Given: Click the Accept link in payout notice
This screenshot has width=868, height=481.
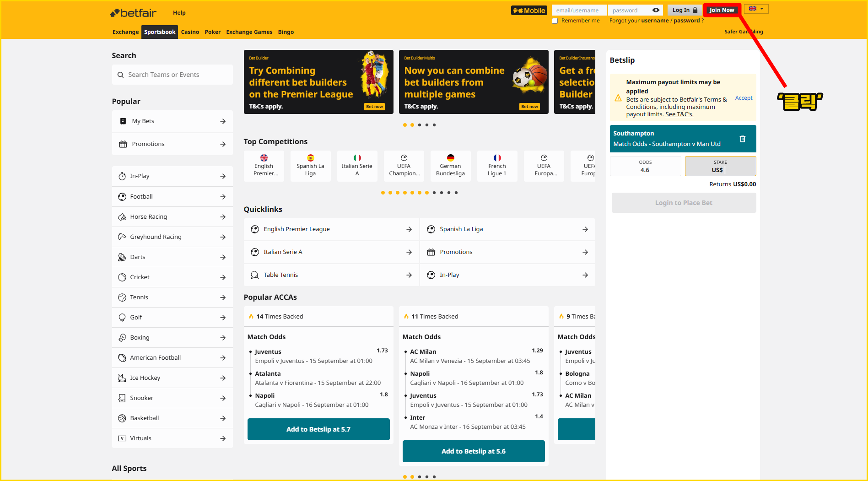Looking at the screenshot, I should (744, 98).
